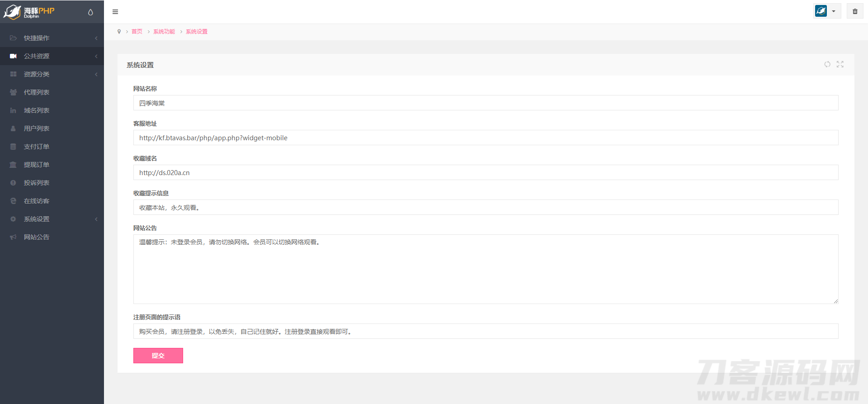The width and height of the screenshot is (868, 404).
Task: Click the water drop theme icon
Action: point(90,12)
